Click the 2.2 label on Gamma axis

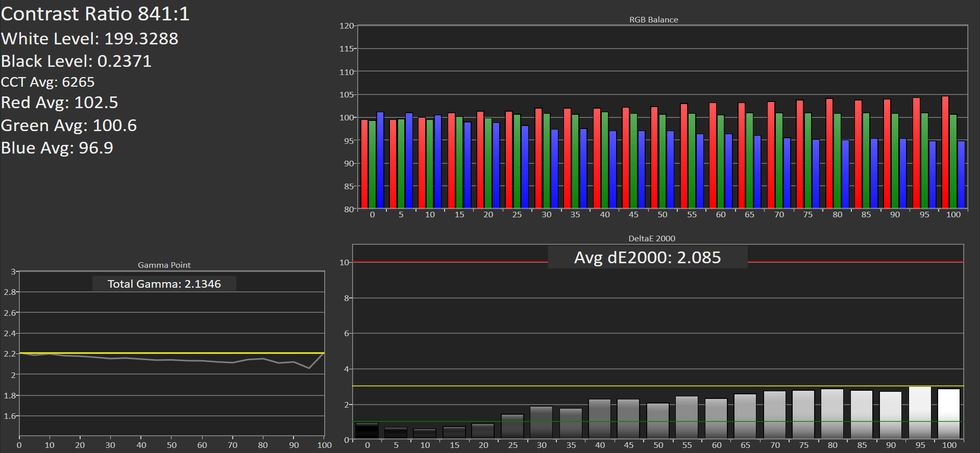pos(10,354)
